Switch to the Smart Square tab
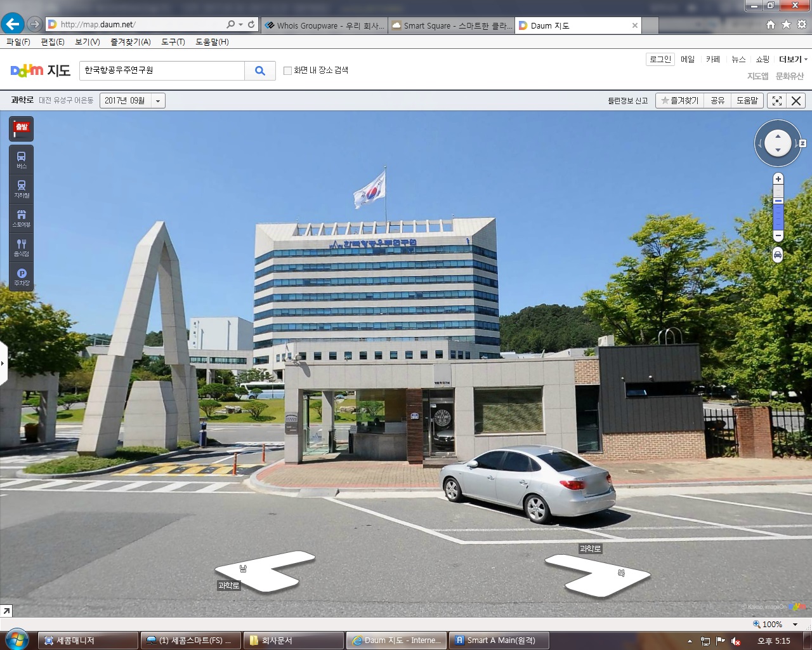 [x=452, y=25]
